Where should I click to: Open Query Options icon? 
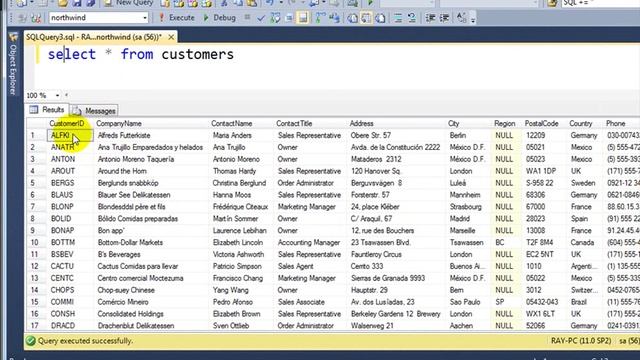click(289, 18)
